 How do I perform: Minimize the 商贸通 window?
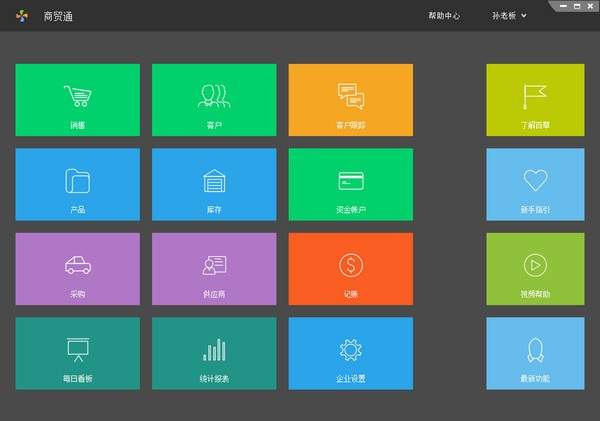563,6
